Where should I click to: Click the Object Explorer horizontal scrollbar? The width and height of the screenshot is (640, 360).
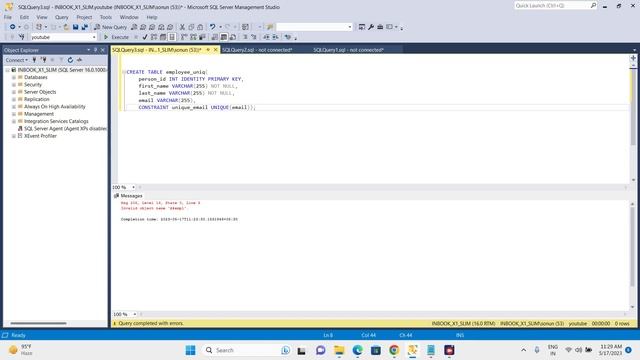click(38, 323)
